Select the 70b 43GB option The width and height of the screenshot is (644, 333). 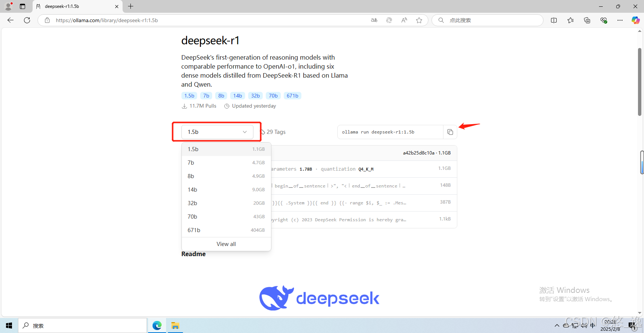coord(226,217)
